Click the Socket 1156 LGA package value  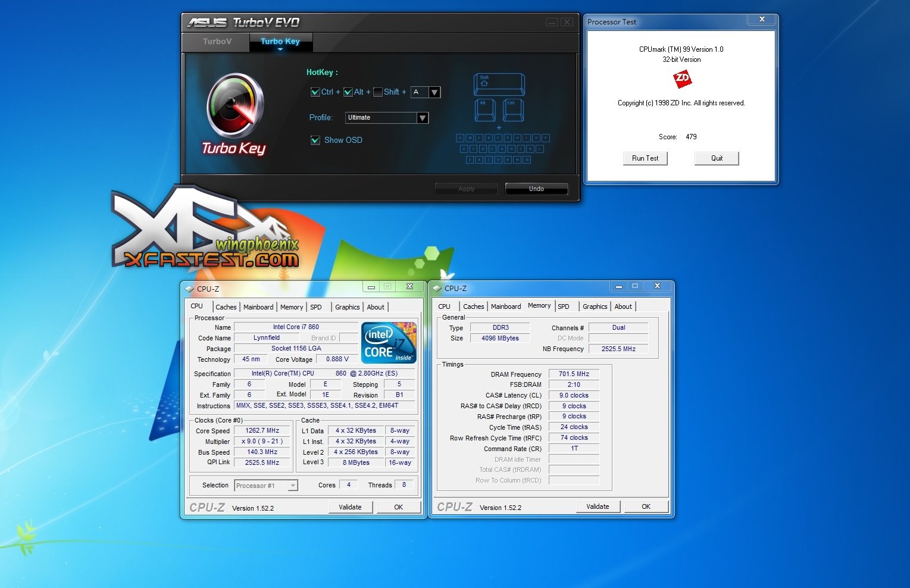pyautogui.click(x=296, y=349)
